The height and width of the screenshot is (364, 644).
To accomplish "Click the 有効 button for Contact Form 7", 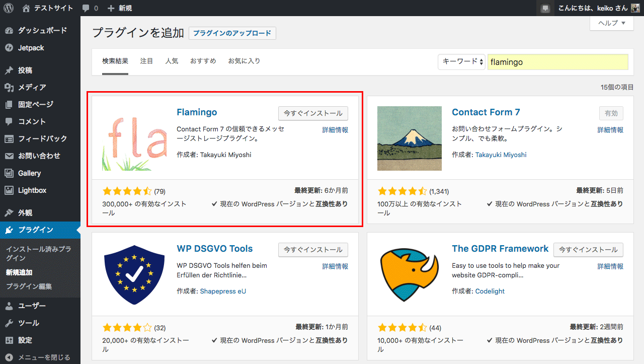I will coord(611,113).
